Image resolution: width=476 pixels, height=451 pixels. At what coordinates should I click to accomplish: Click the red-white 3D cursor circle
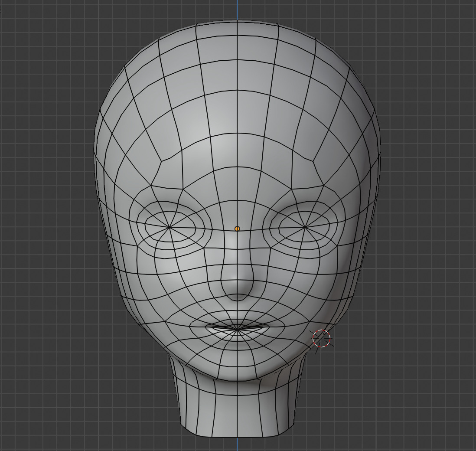(322, 339)
